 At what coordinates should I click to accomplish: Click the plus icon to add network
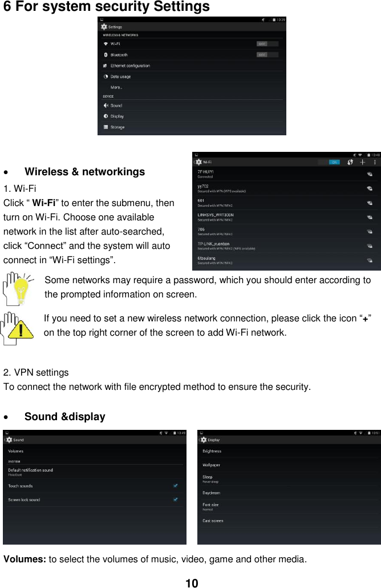(x=362, y=162)
